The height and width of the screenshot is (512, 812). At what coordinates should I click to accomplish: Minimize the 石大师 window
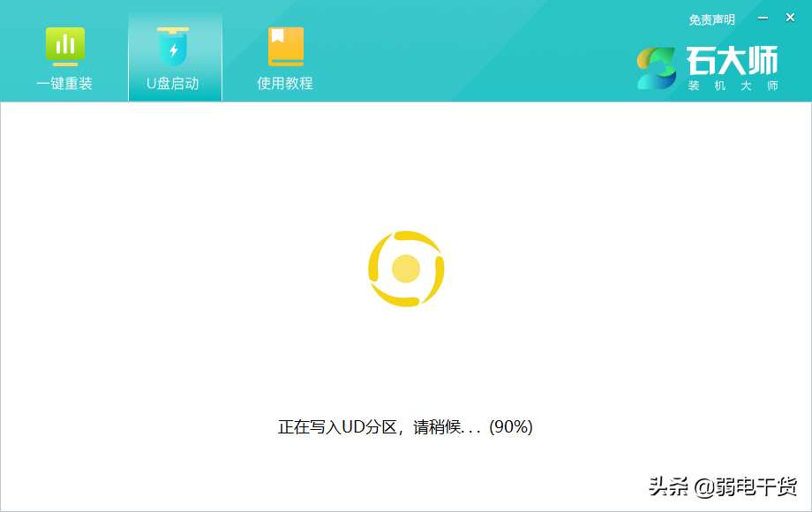coord(763,18)
